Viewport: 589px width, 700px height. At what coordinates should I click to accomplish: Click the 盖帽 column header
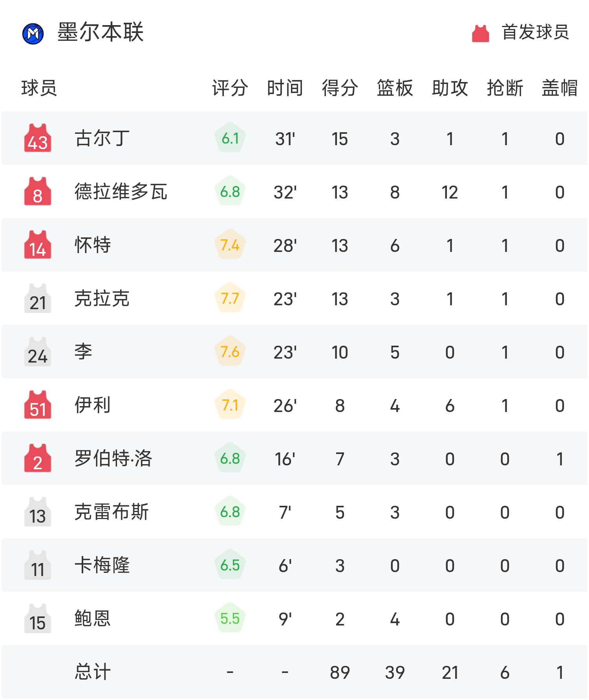(x=560, y=88)
